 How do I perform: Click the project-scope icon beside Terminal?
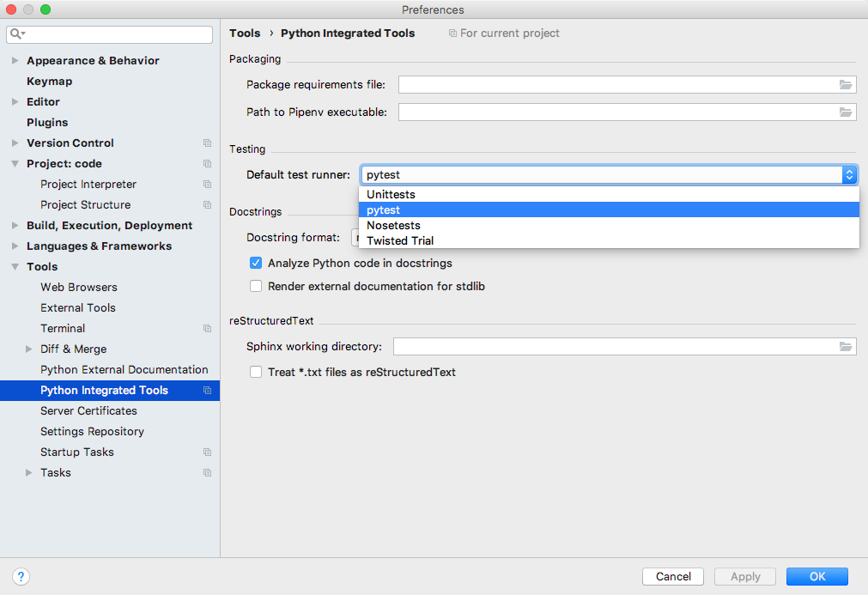[207, 329]
